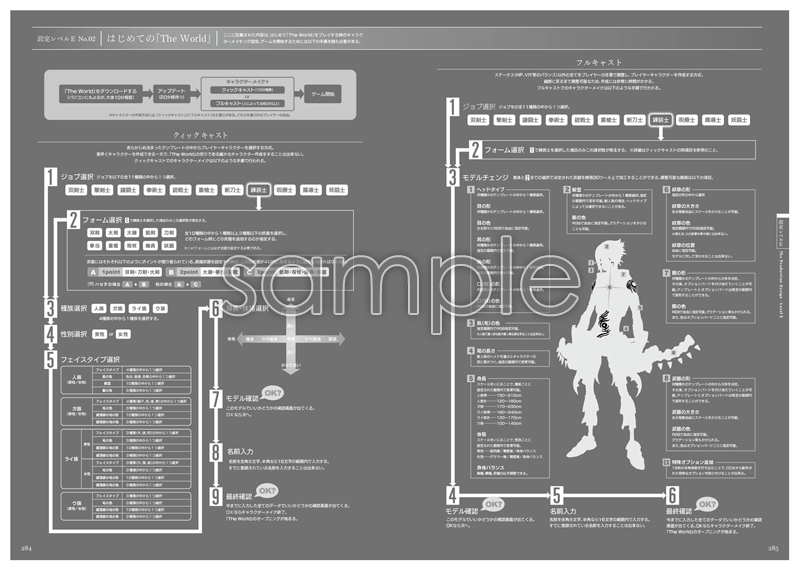
Task: Select 妖扇士 job in Full Cast section
Action: (x=739, y=120)
